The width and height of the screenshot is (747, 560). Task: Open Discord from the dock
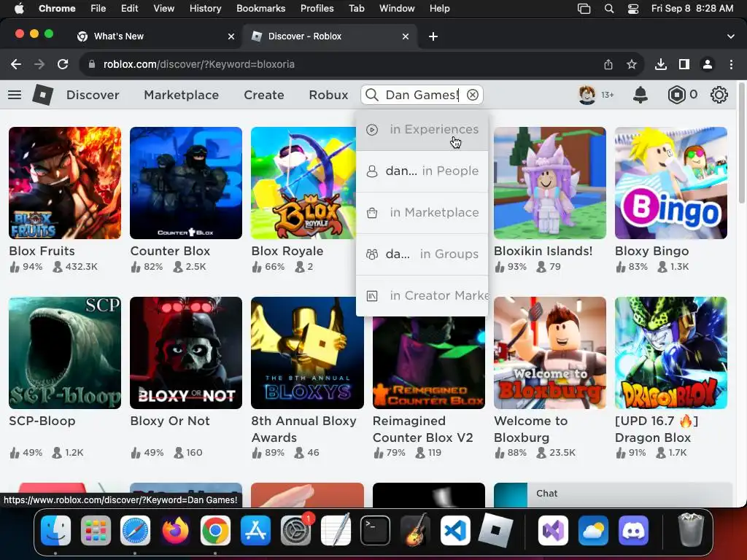click(633, 531)
